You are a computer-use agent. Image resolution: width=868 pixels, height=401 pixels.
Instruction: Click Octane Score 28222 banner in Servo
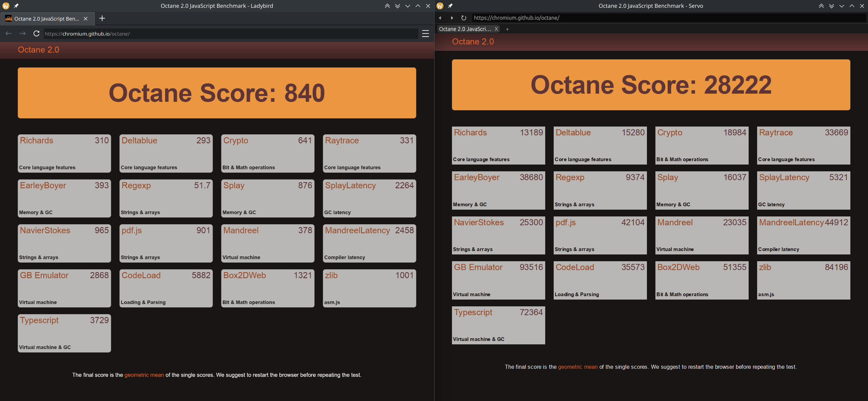651,85
